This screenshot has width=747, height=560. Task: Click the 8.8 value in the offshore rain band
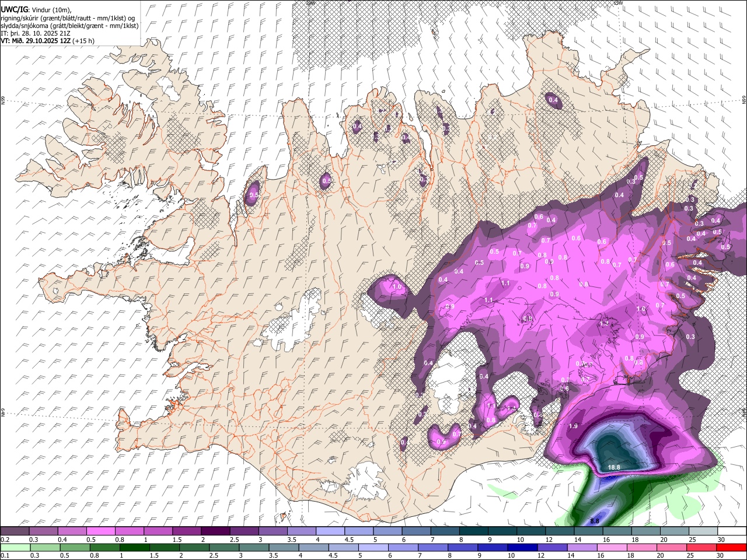pyautogui.click(x=595, y=521)
